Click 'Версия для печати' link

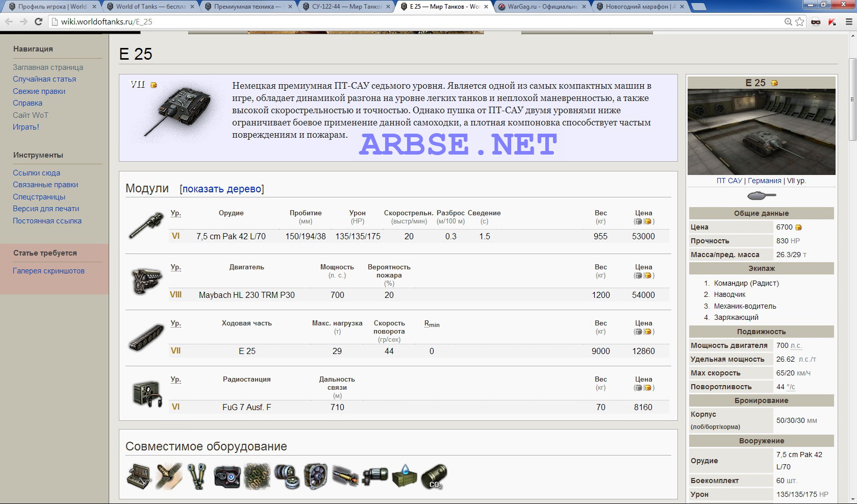(46, 209)
